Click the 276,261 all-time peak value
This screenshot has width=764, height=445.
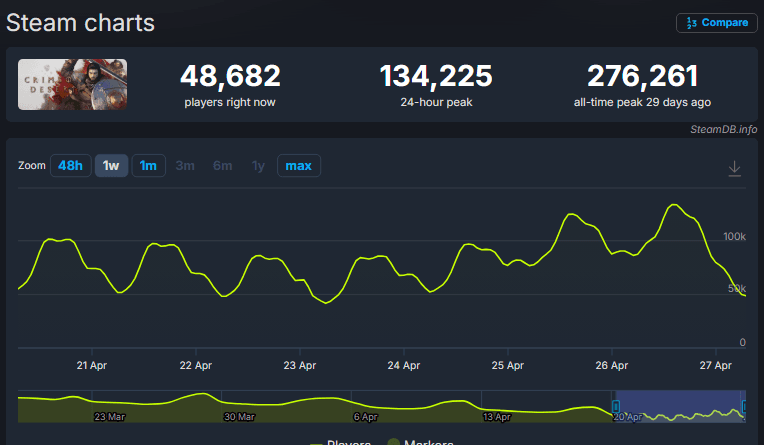coord(642,76)
